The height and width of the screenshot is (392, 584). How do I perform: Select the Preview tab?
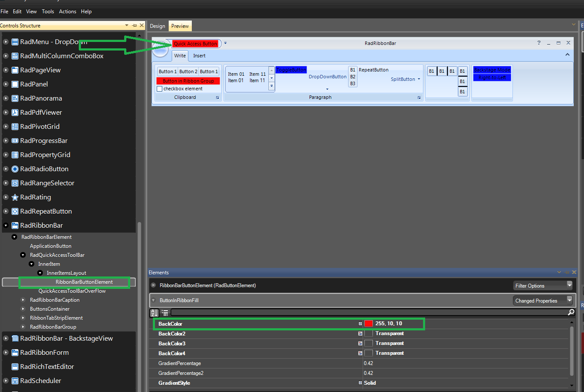pos(180,26)
